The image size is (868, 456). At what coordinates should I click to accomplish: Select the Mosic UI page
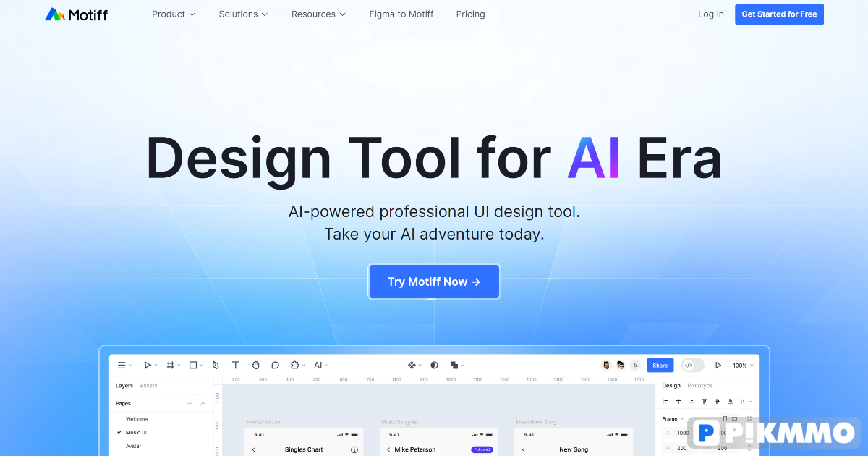tap(136, 432)
